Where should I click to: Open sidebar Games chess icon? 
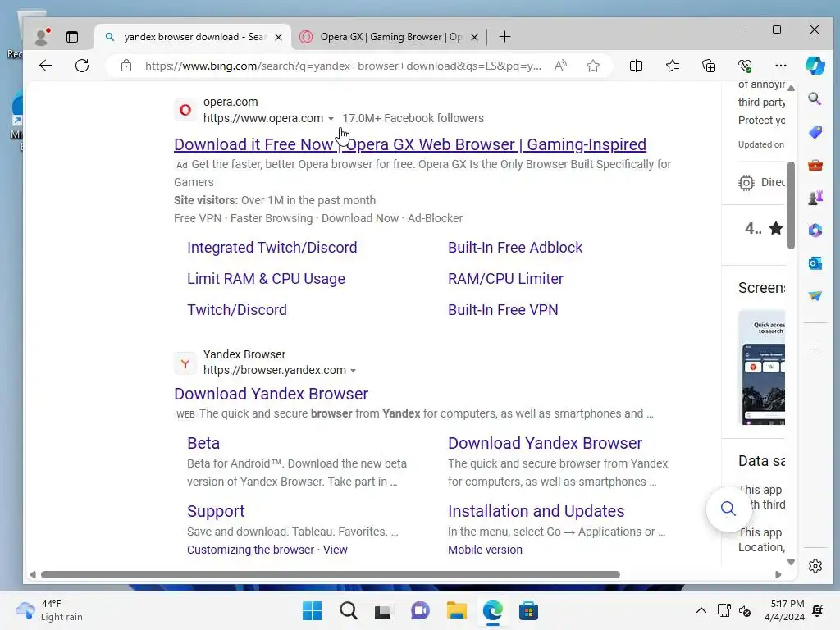(815, 199)
